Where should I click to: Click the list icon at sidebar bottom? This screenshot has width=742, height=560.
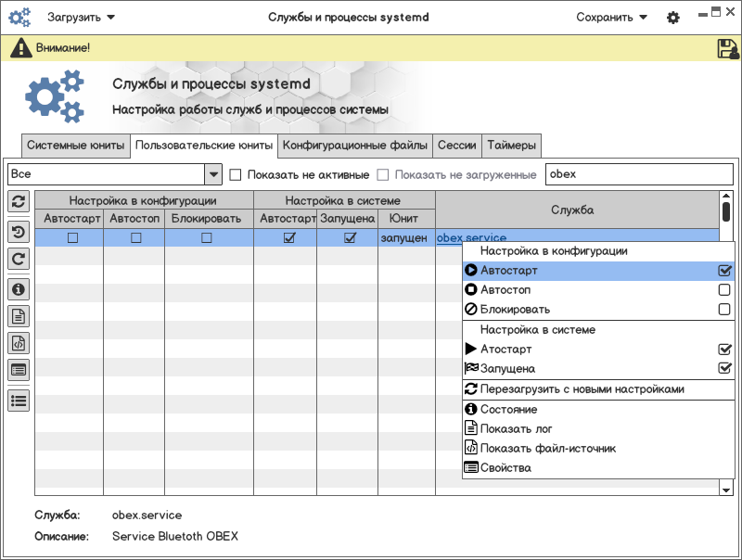(19, 400)
